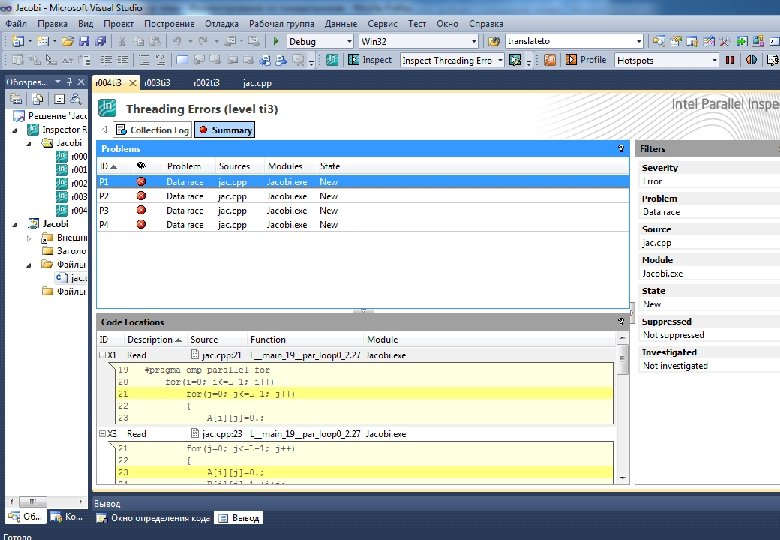Click the Inspect button in Intel toolbar
This screenshot has width=780, height=540.
point(370,60)
